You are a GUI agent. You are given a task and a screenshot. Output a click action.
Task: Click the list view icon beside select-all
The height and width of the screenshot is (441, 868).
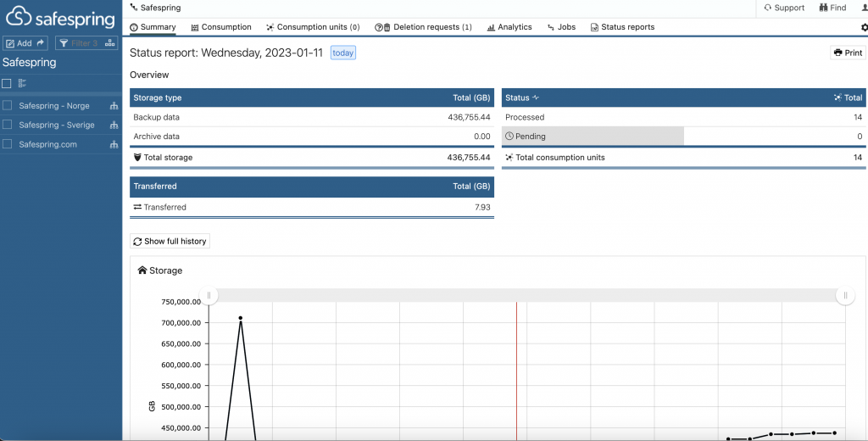(x=22, y=83)
